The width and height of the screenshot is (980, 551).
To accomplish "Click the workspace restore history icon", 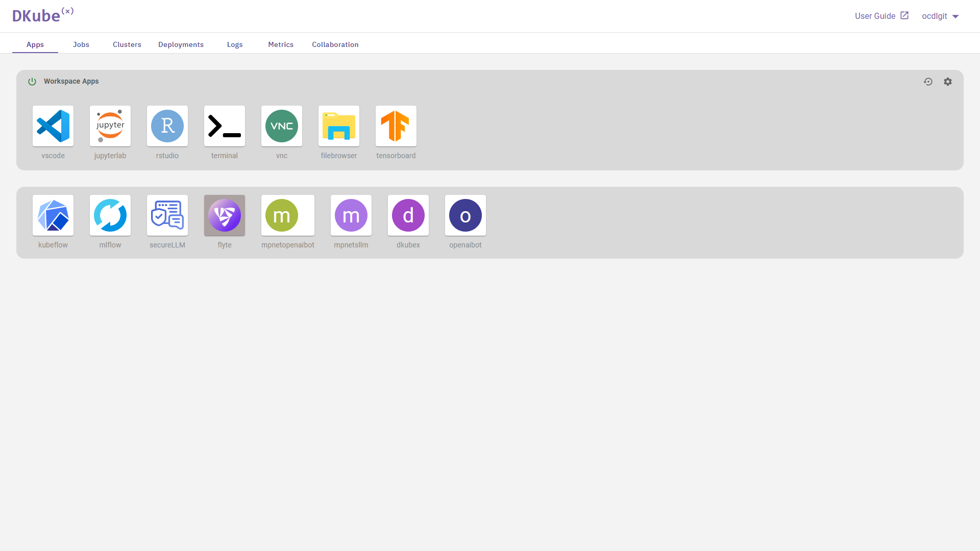I will pos(928,82).
